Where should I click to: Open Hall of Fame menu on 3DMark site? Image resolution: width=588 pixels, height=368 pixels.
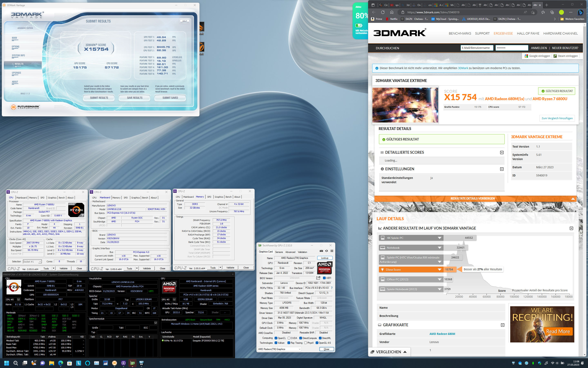[x=528, y=33]
